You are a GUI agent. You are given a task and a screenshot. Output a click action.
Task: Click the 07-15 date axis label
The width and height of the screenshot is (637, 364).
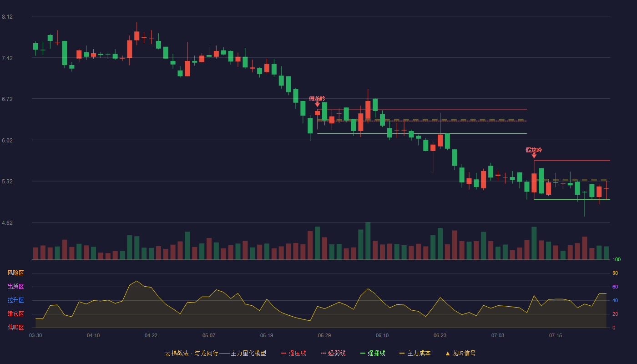pyautogui.click(x=556, y=335)
